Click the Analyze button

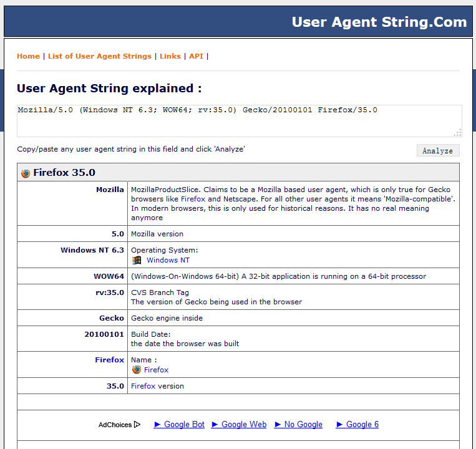pyautogui.click(x=438, y=150)
